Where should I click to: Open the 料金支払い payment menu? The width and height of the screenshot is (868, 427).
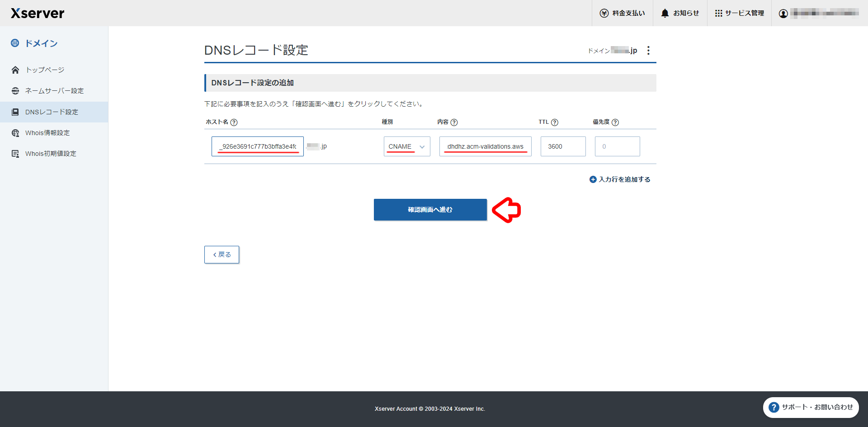(622, 13)
